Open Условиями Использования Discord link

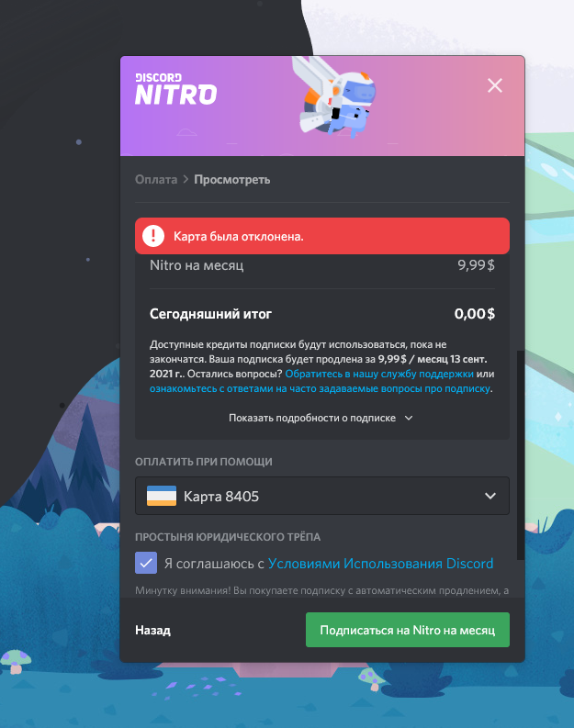[380, 563]
